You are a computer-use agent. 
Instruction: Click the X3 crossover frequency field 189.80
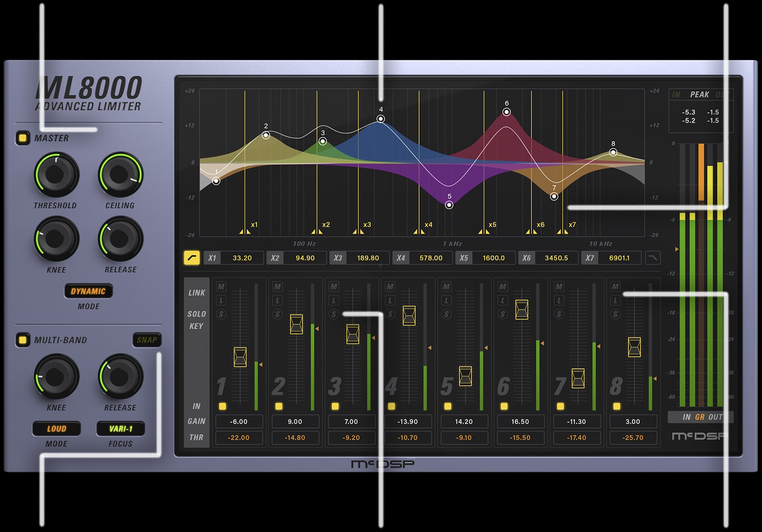(x=368, y=258)
